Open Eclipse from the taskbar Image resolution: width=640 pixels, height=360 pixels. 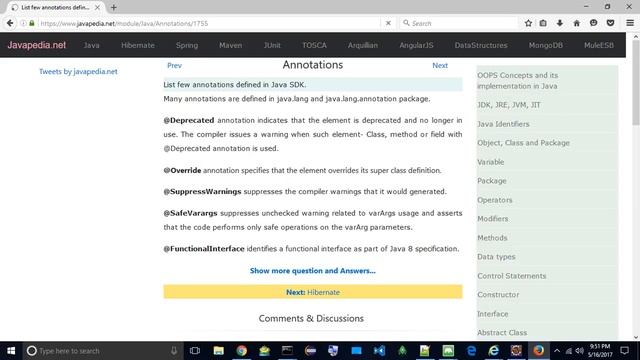(311, 351)
